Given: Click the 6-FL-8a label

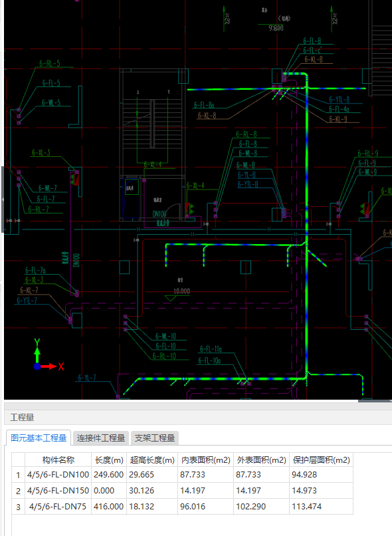Looking at the screenshot, I should (x=204, y=105).
